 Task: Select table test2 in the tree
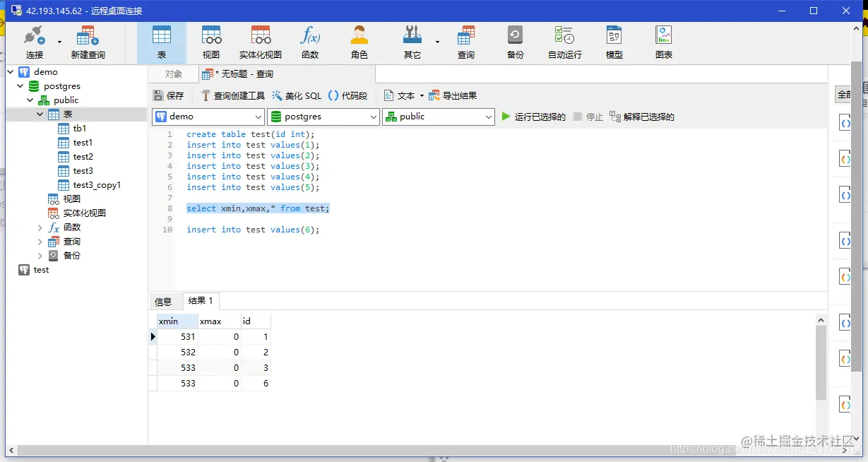(x=83, y=156)
